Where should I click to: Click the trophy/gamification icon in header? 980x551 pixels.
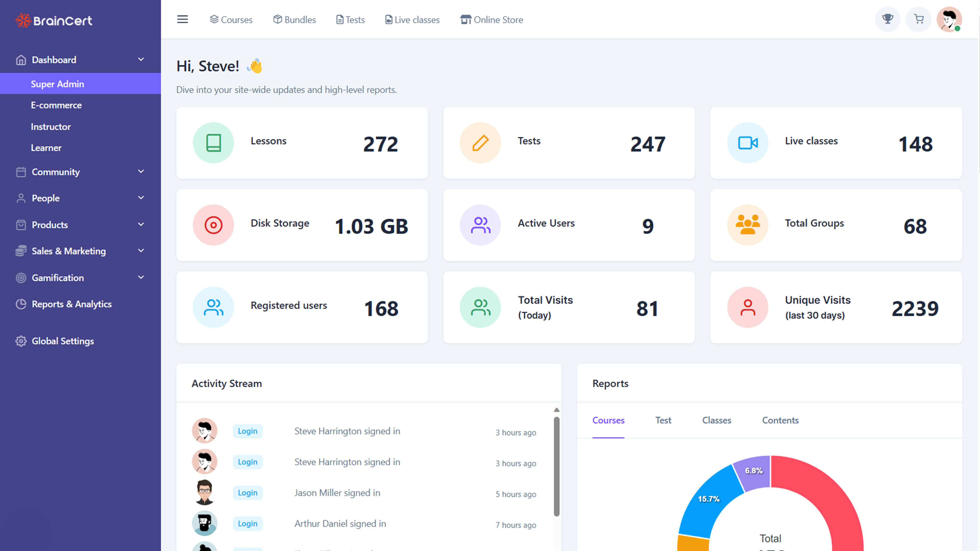pyautogui.click(x=888, y=19)
